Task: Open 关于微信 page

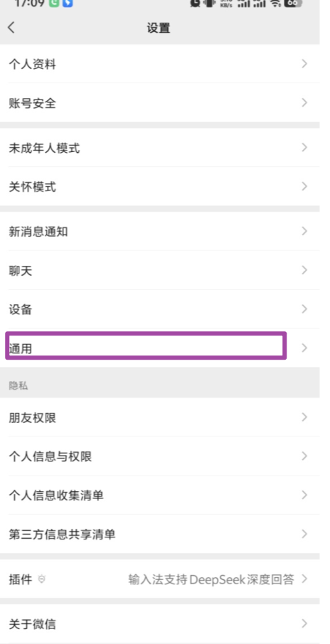Action: (x=159, y=624)
